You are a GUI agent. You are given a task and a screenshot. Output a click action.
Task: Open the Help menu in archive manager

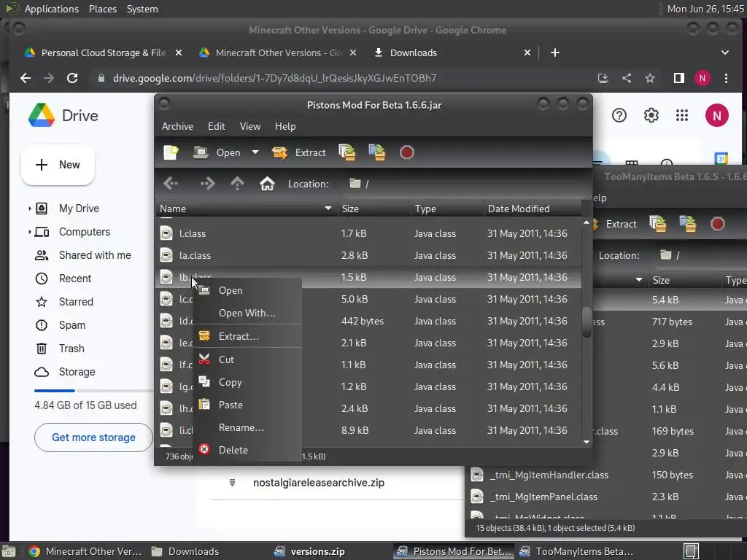point(285,126)
